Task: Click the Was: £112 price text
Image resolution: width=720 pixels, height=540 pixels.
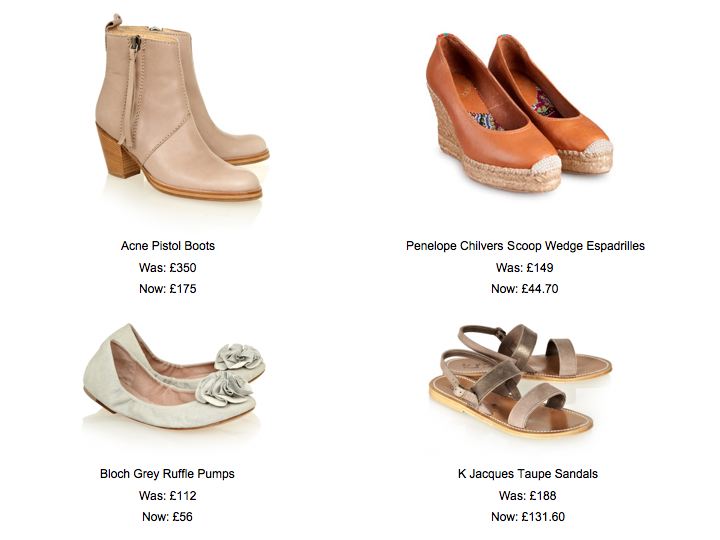Action: click(168, 496)
